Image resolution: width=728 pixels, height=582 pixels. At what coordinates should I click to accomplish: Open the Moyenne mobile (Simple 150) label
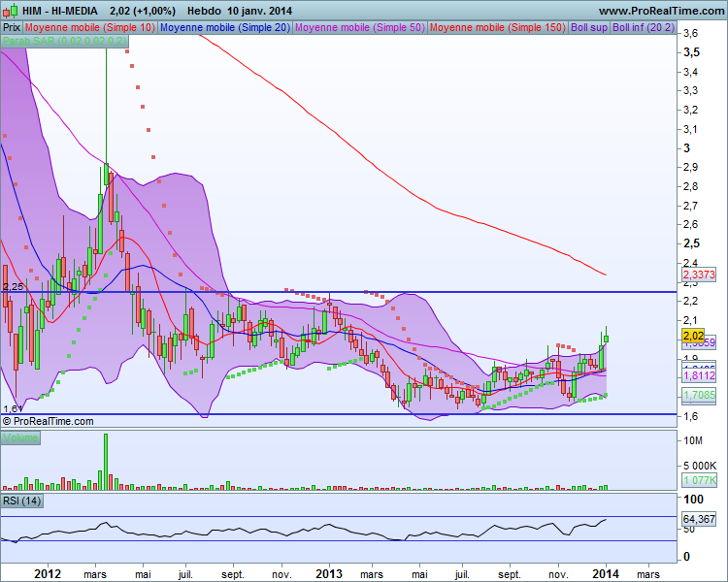click(x=498, y=27)
